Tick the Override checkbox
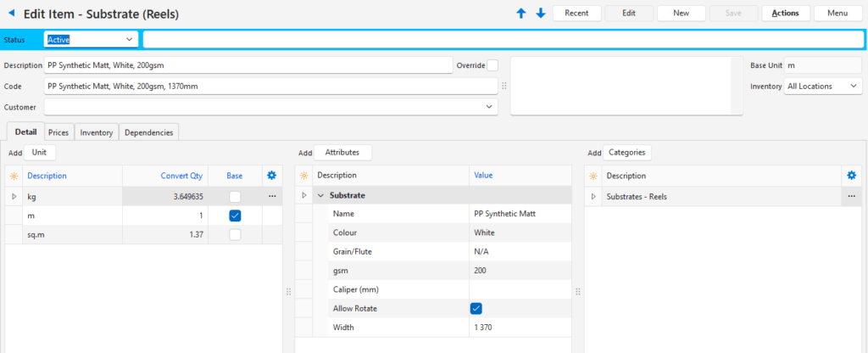This screenshot has height=353, width=868. pos(492,65)
